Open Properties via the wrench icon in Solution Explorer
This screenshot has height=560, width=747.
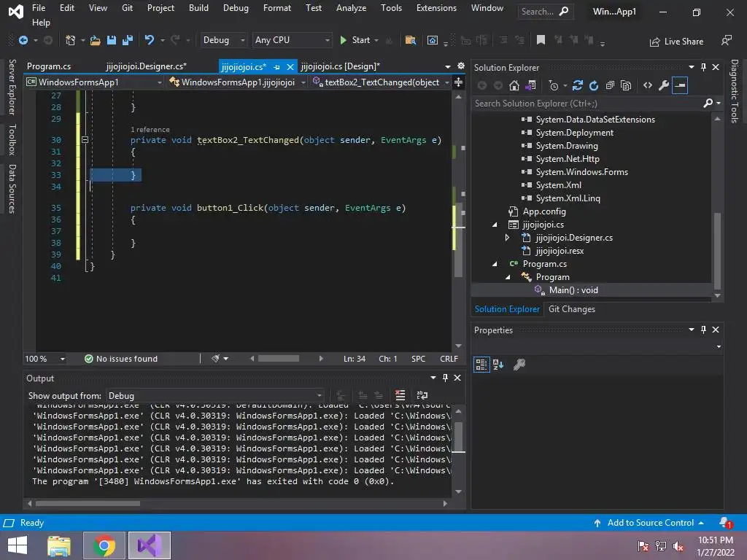pyautogui.click(x=663, y=86)
